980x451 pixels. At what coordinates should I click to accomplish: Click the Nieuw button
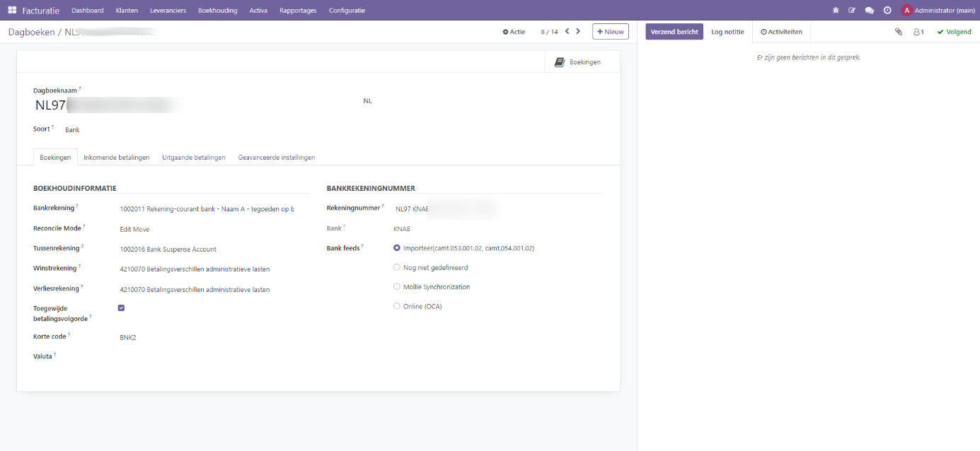pyautogui.click(x=610, y=32)
